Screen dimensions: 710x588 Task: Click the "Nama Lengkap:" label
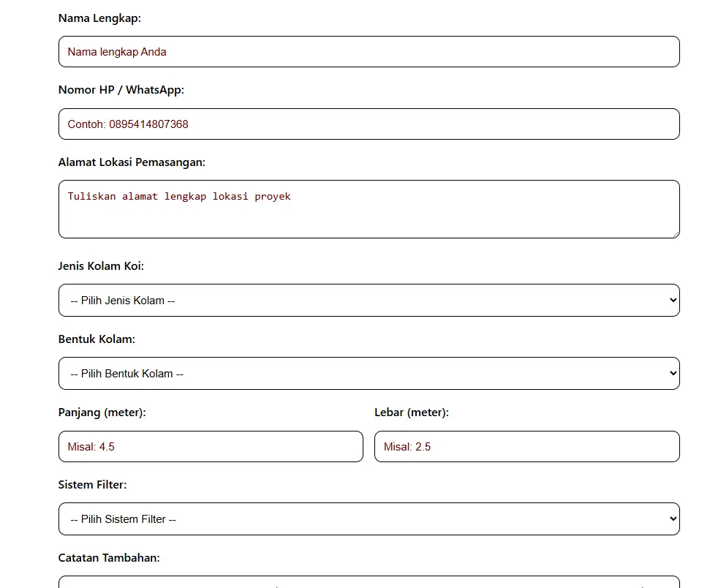pos(99,18)
